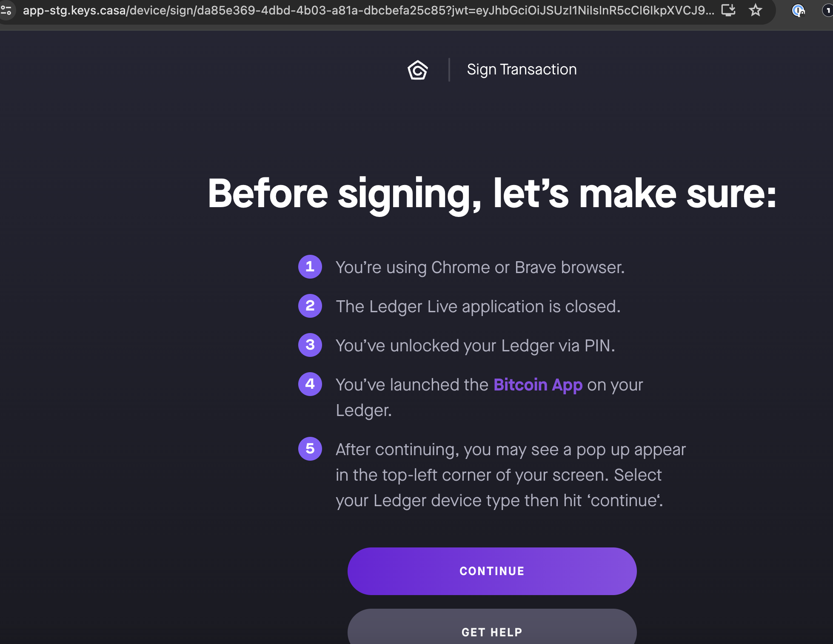Open the GET HELP button
This screenshot has height=644, width=833.
click(492, 632)
